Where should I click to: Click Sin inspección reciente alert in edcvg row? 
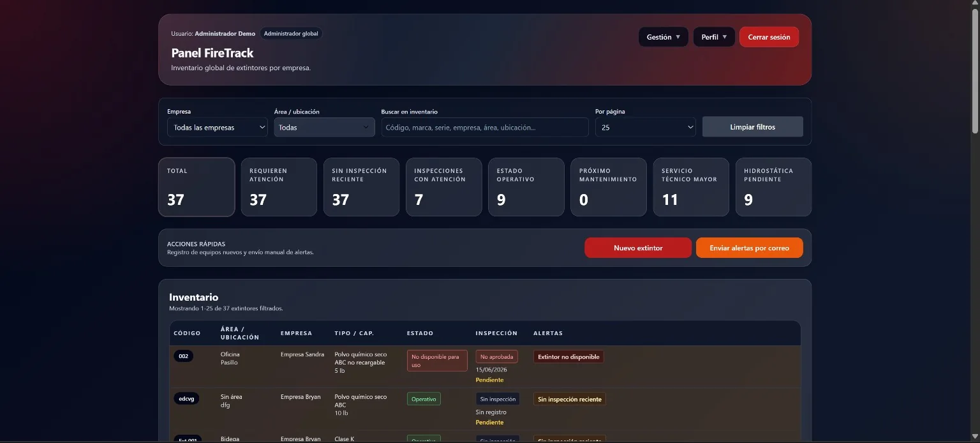[570, 399]
